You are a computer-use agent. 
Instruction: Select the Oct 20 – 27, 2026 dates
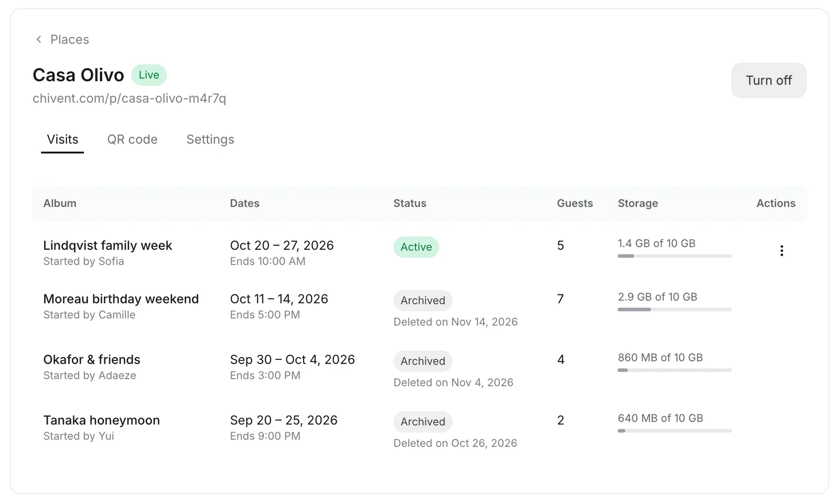tap(282, 245)
